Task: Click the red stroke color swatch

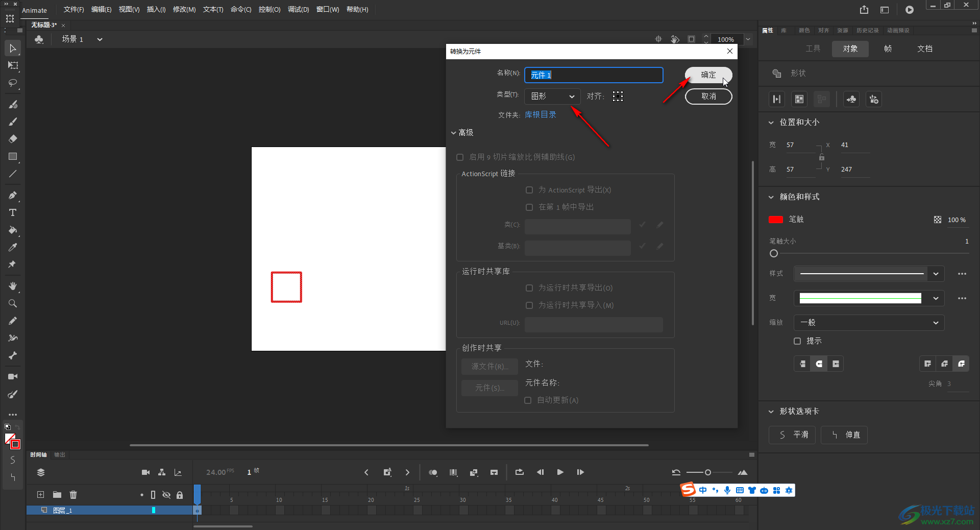Action: point(775,220)
